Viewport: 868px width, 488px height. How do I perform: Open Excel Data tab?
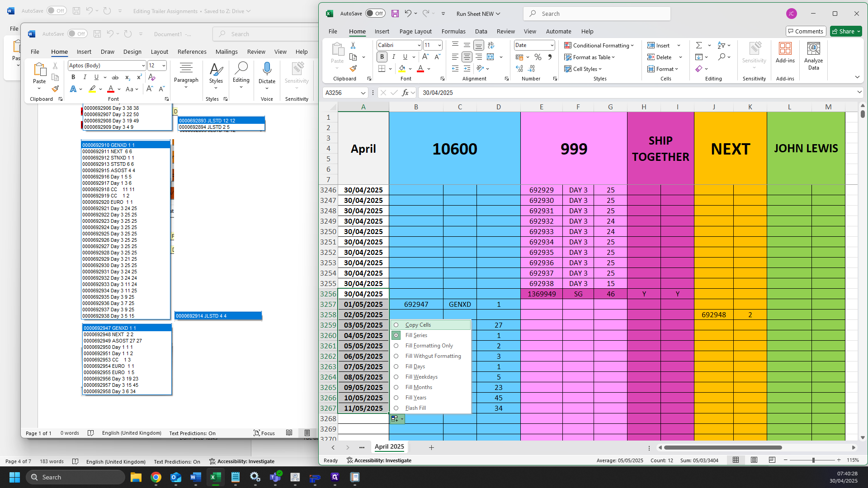(481, 31)
